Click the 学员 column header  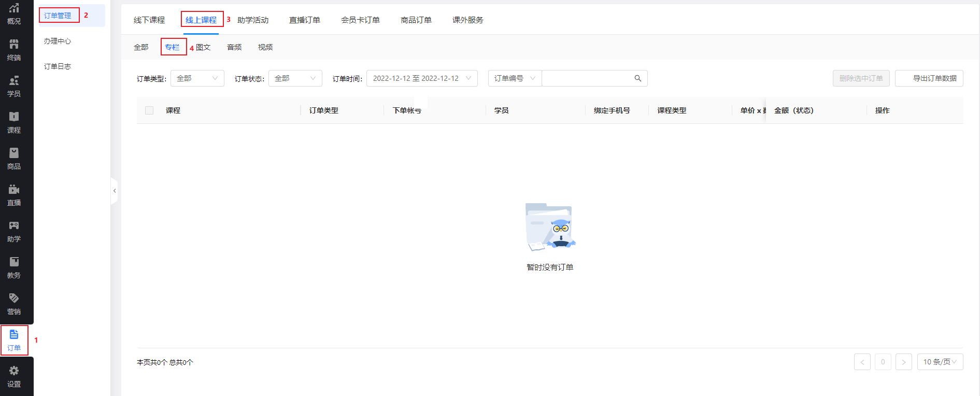(502, 110)
